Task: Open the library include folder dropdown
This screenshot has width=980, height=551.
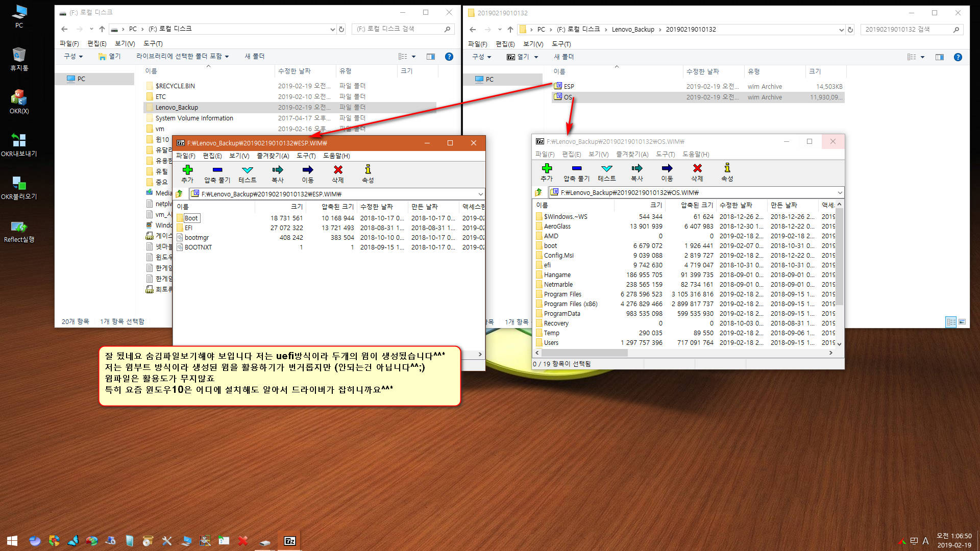Action: (182, 56)
